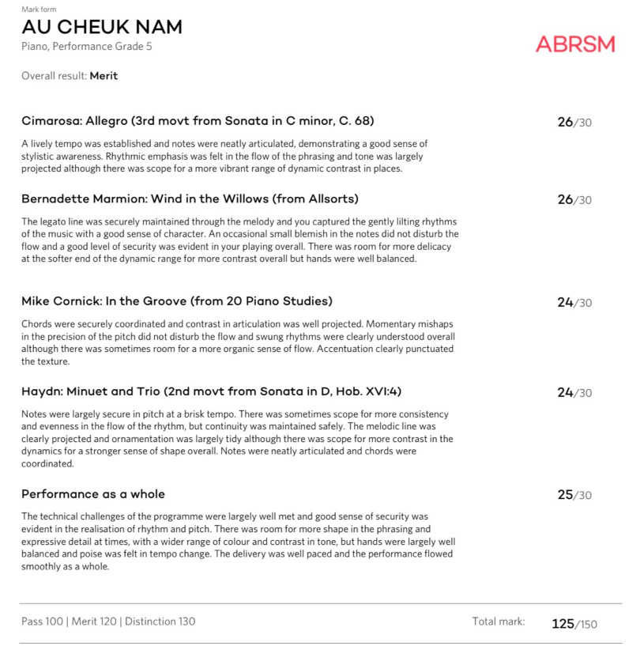The width and height of the screenshot is (644, 665).
Task: Click the Haydn Minuet comment paragraph
Action: click(237, 439)
